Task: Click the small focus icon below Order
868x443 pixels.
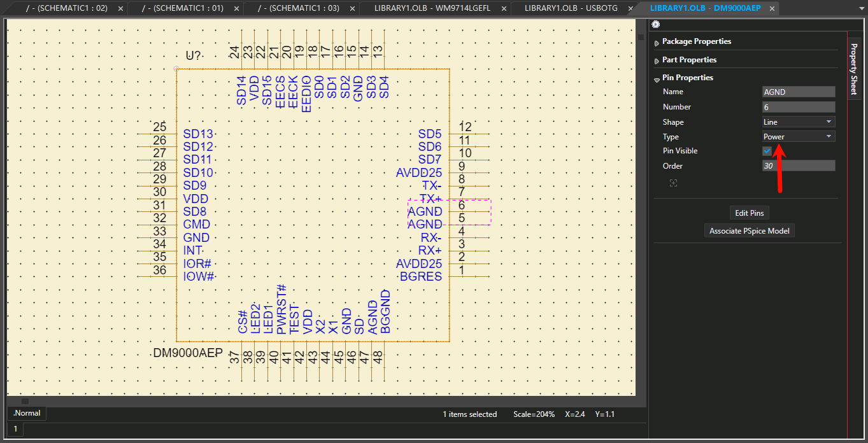Action: click(x=673, y=183)
